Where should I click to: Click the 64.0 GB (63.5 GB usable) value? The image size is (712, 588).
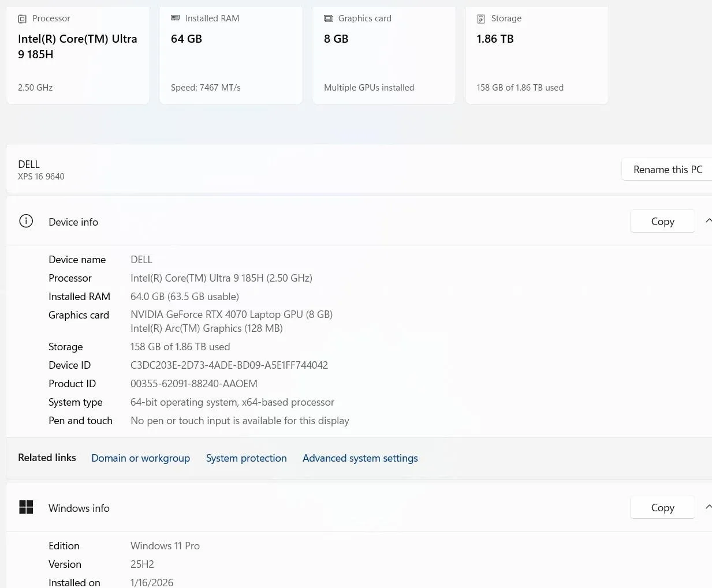tap(185, 297)
